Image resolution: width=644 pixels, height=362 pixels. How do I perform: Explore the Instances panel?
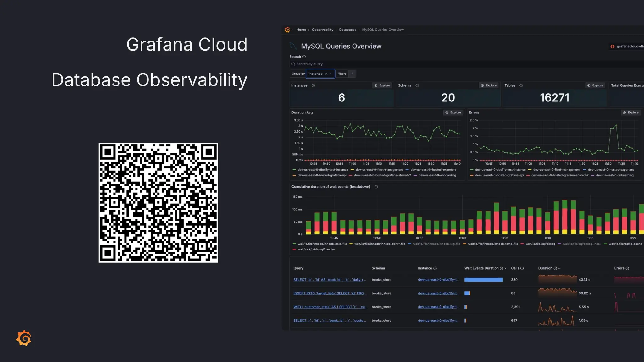pyautogui.click(x=382, y=85)
